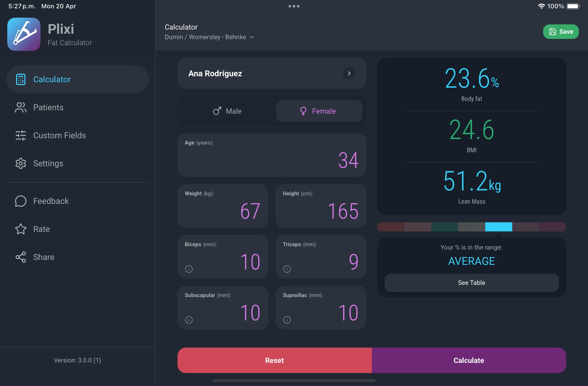Go to Custom Fields

(x=77, y=135)
